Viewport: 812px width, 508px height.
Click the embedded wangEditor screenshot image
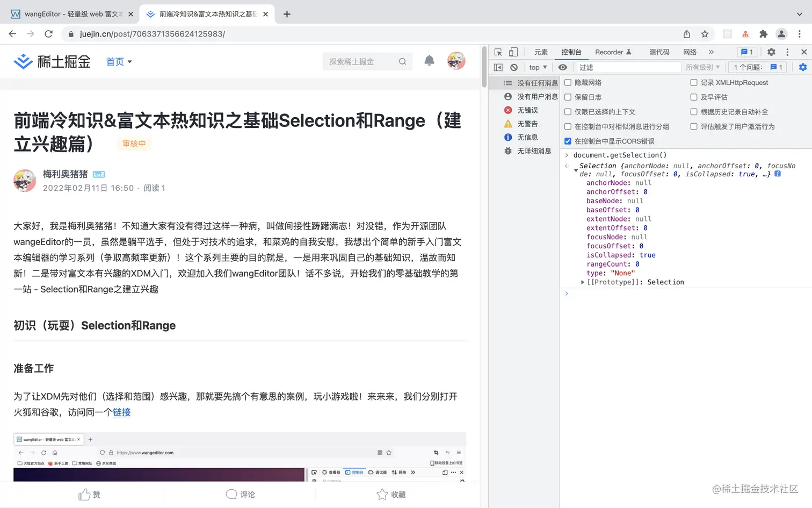click(240, 457)
